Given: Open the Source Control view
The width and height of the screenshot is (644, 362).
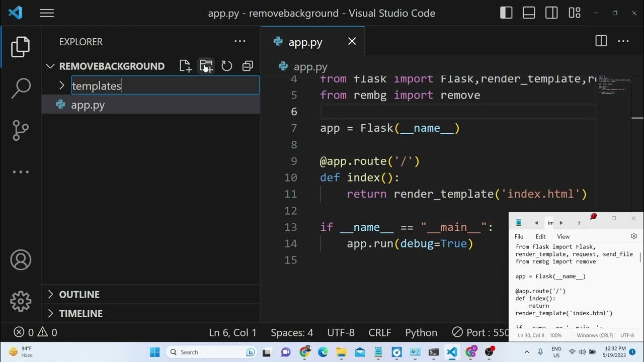Looking at the screenshot, I should click(x=21, y=130).
